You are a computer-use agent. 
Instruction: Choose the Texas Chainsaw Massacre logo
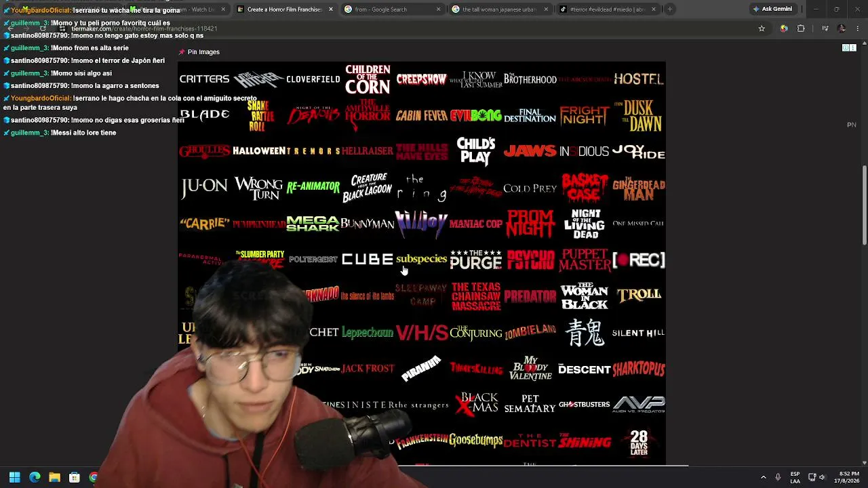coord(476,296)
